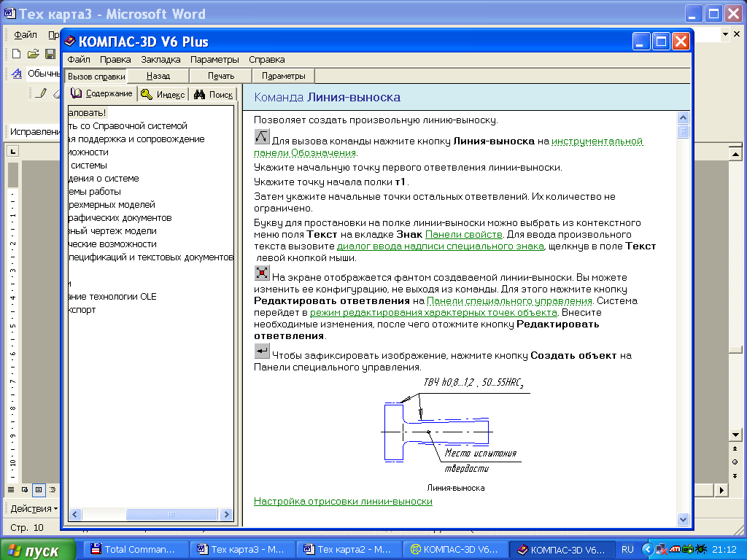The image size is (747, 560).
Task: Follow the диалог ввода надписи специального знака link
Action: click(x=440, y=246)
